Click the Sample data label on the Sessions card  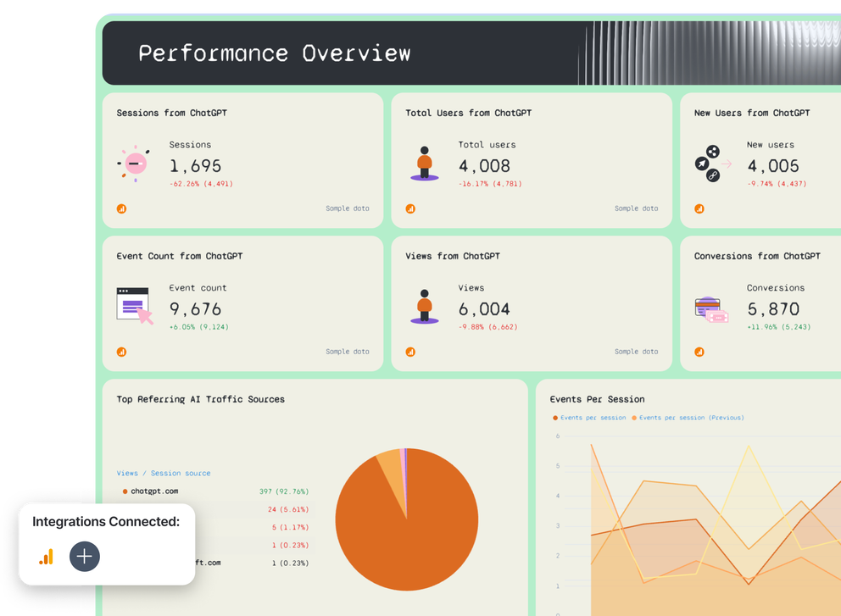coord(347,208)
